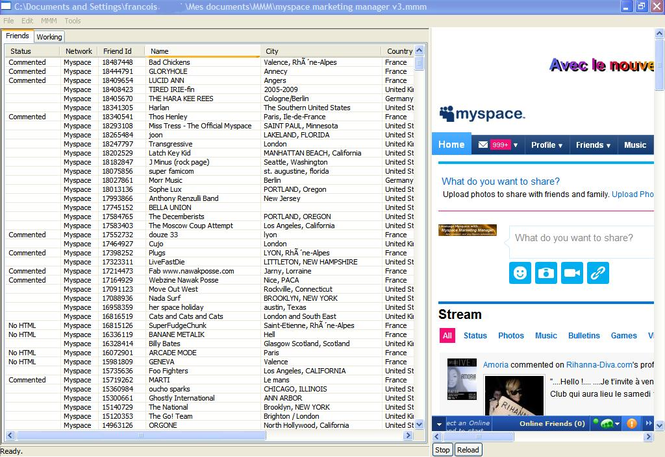Click the Reload button
This screenshot has width=665, height=457.
[x=468, y=450]
